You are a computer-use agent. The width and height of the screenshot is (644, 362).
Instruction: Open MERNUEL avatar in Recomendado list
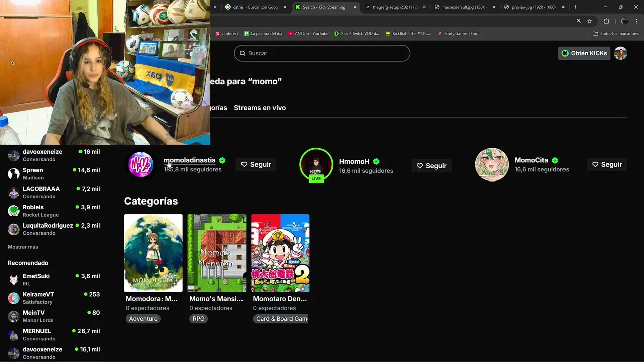(x=14, y=335)
